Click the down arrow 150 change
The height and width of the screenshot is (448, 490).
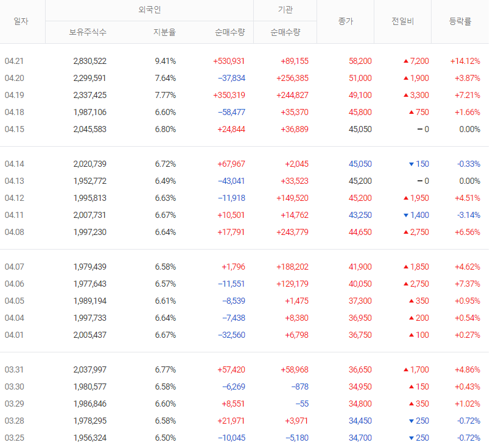[419, 164]
